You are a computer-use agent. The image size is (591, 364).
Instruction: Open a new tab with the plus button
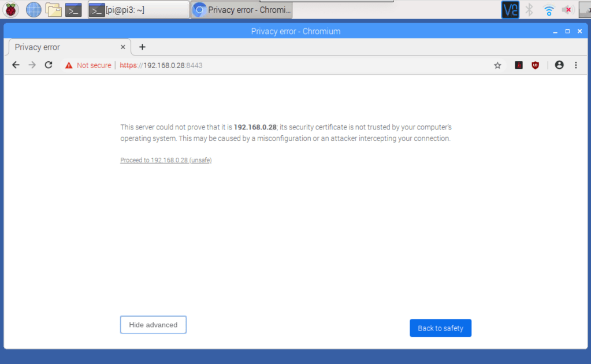(142, 47)
